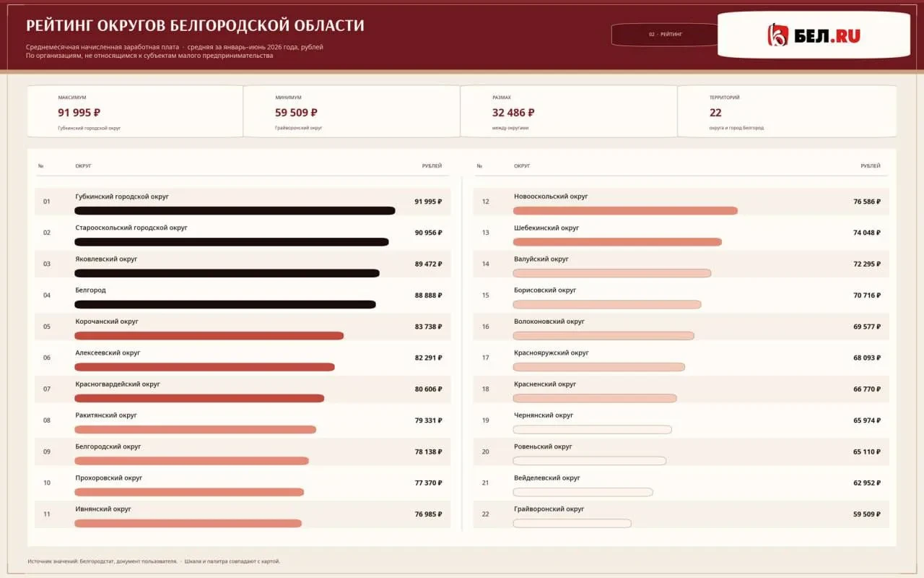
Task: Click the Борисовский округ label
Action: point(545,290)
